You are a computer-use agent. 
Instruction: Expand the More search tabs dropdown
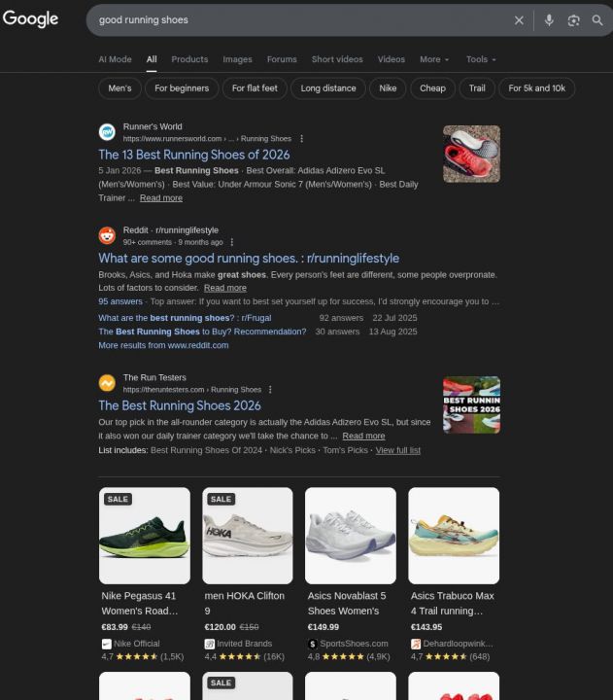(434, 59)
